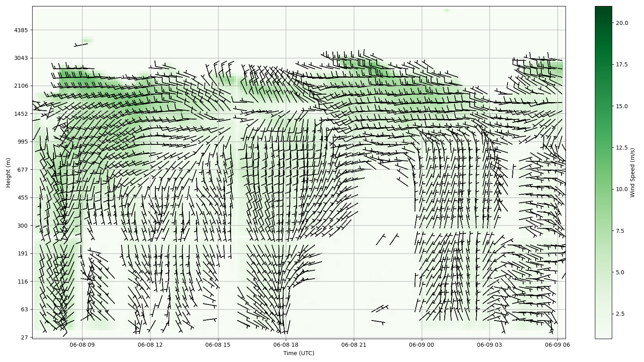Click the 27 height tick label

click(x=24, y=337)
